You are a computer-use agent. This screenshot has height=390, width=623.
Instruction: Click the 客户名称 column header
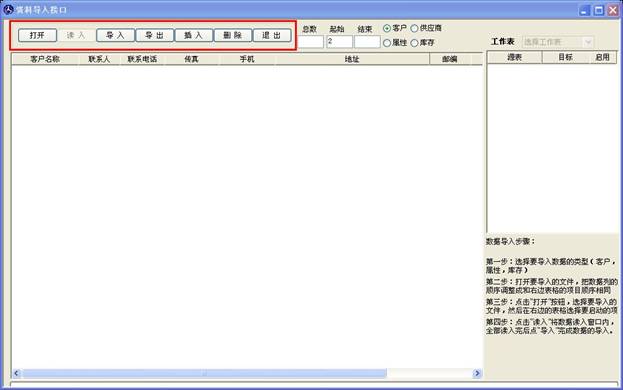coord(45,59)
